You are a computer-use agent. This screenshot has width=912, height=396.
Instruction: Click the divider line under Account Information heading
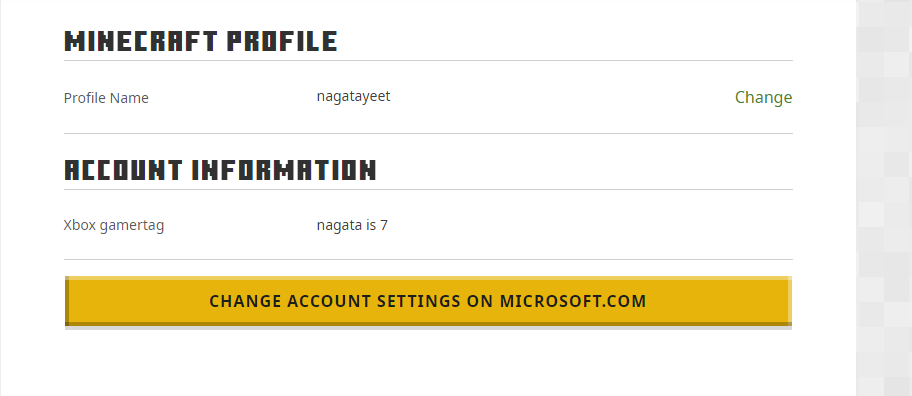point(428,190)
